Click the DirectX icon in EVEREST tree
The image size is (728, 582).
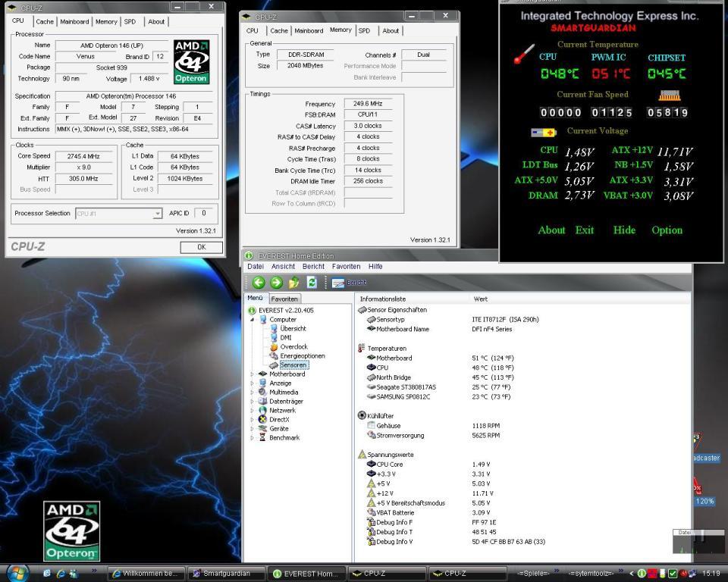(x=263, y=420)
